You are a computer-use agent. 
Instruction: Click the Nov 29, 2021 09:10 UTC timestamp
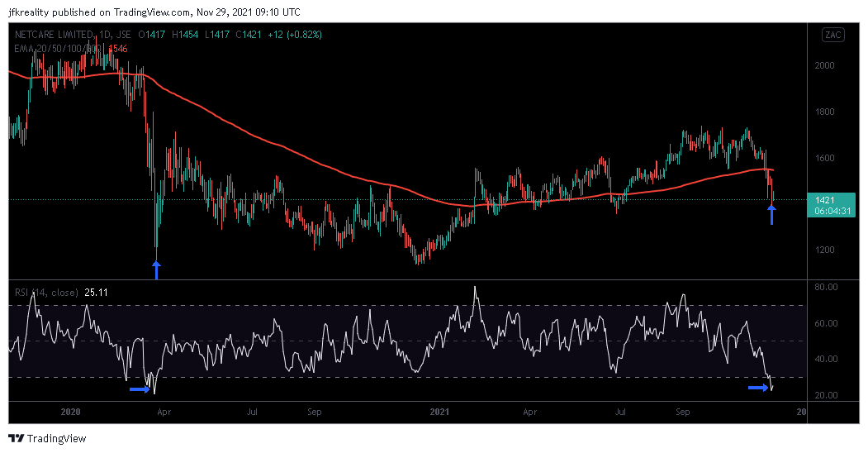click(249, 12)
